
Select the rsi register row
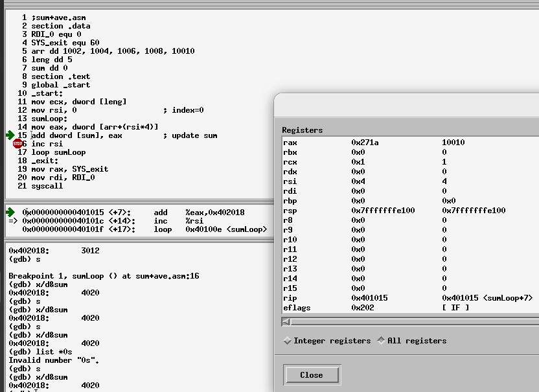[411, 181]
